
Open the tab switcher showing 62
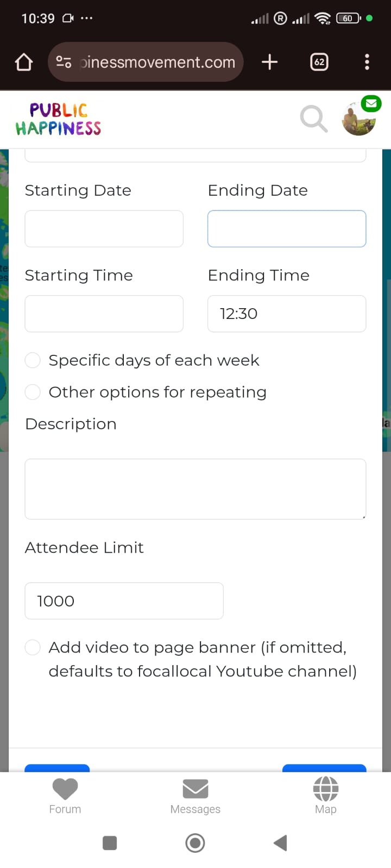pos(319,62)
